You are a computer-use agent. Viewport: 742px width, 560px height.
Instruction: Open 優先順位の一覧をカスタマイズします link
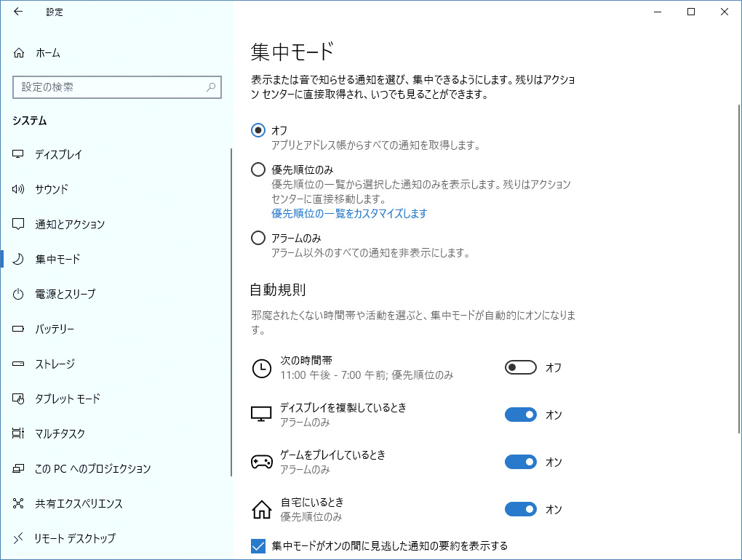pos(349,214)
